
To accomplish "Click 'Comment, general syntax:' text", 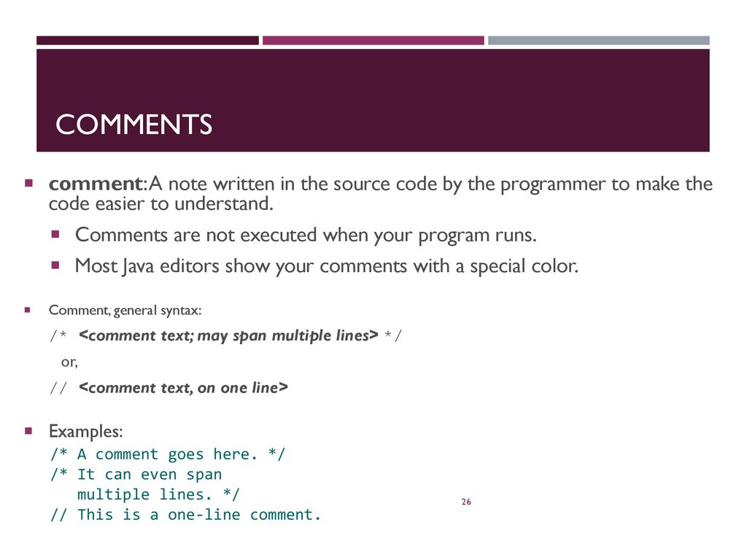I will coord(125,311).
